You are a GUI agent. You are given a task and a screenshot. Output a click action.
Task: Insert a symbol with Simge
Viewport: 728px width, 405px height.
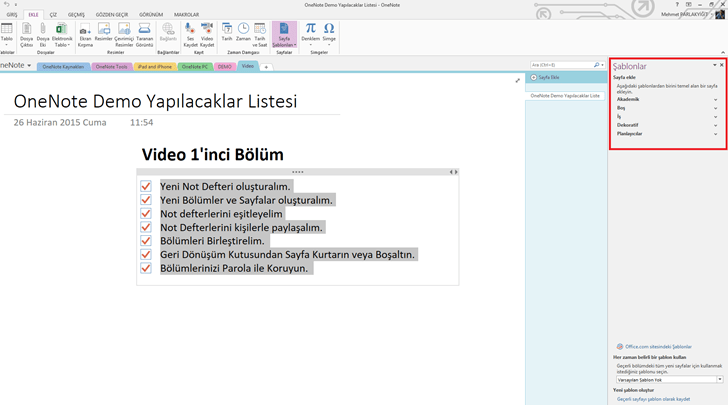329,34
